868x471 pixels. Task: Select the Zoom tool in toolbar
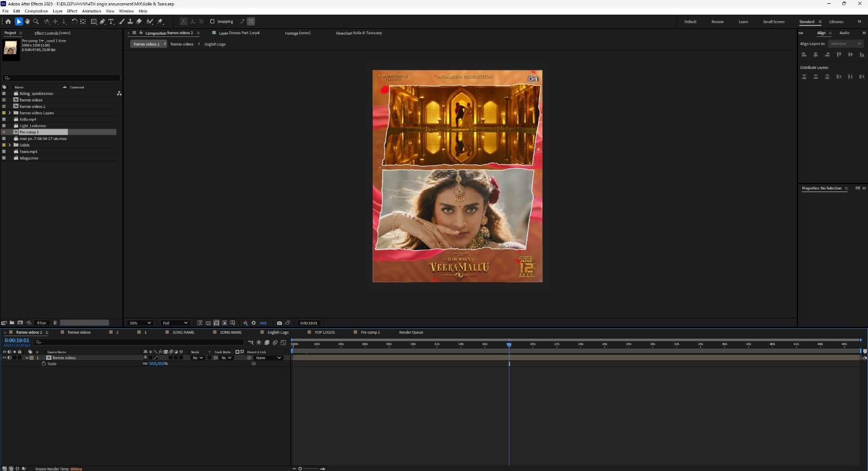pyautogui.click(x=36, y=22)
